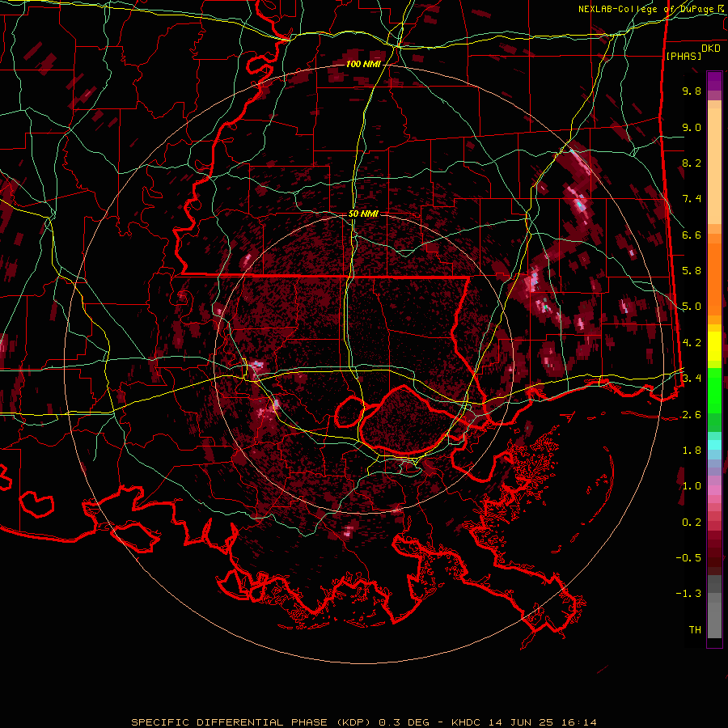The height and width of the screenshot is (728, 728).
Task: Click the 1.0 scale value
Action: (x=692, y=486)
